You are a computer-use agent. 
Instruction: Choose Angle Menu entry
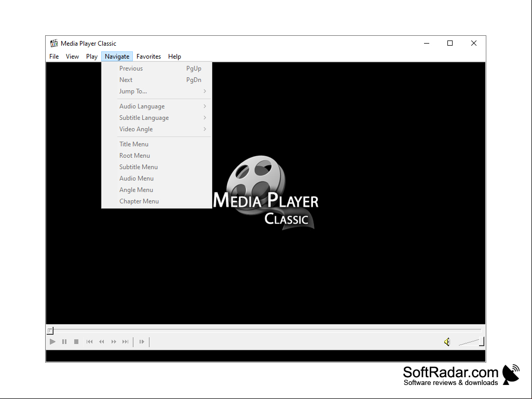coord(157,190)
